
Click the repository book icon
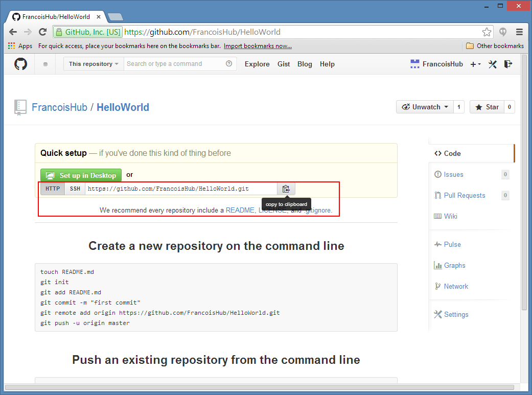click(20, 108)
